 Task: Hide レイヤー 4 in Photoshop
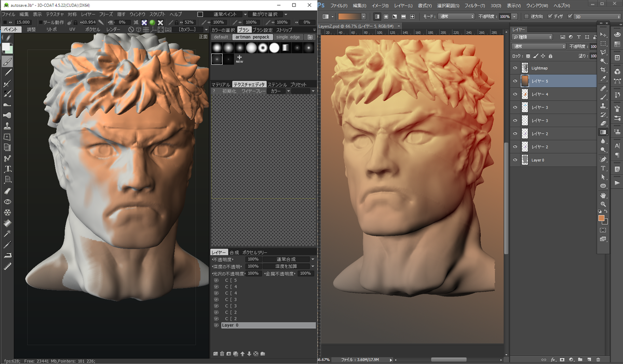[515, 94]
